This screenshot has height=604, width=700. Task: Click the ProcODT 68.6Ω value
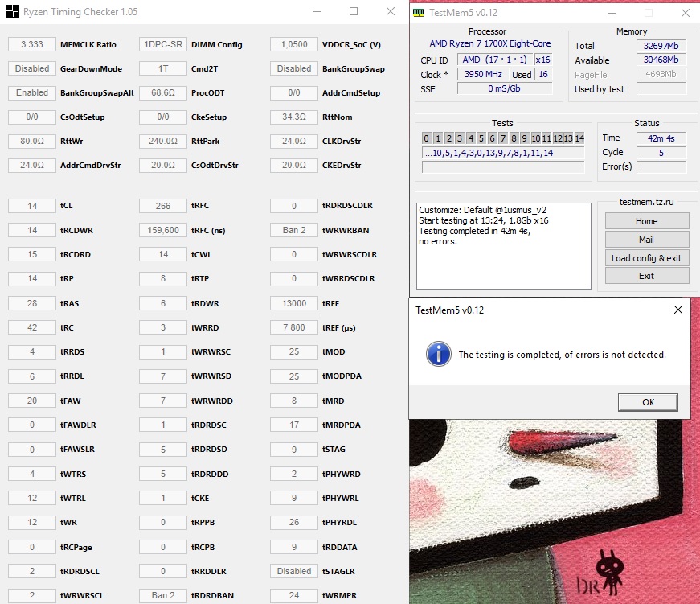tap(163, 92)
